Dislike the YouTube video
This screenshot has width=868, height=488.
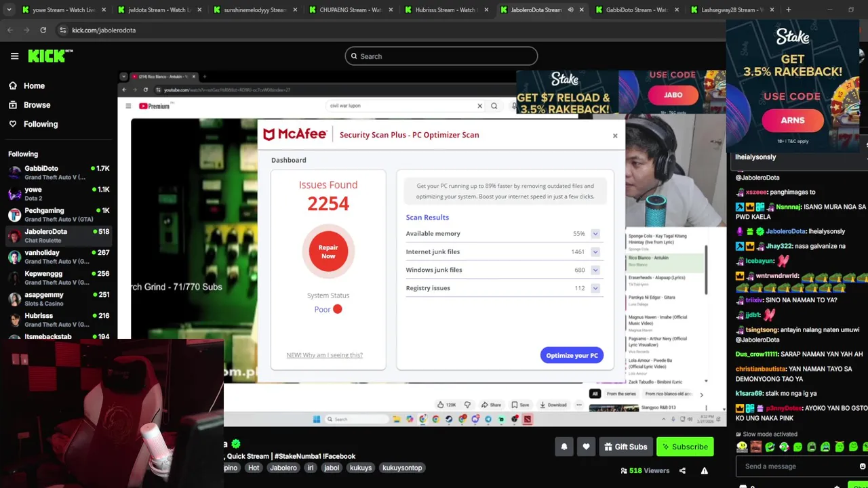pos(467,405)
